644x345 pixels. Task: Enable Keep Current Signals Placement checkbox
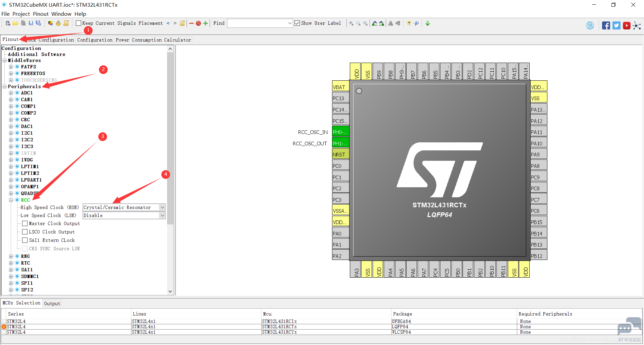(79, 23)
